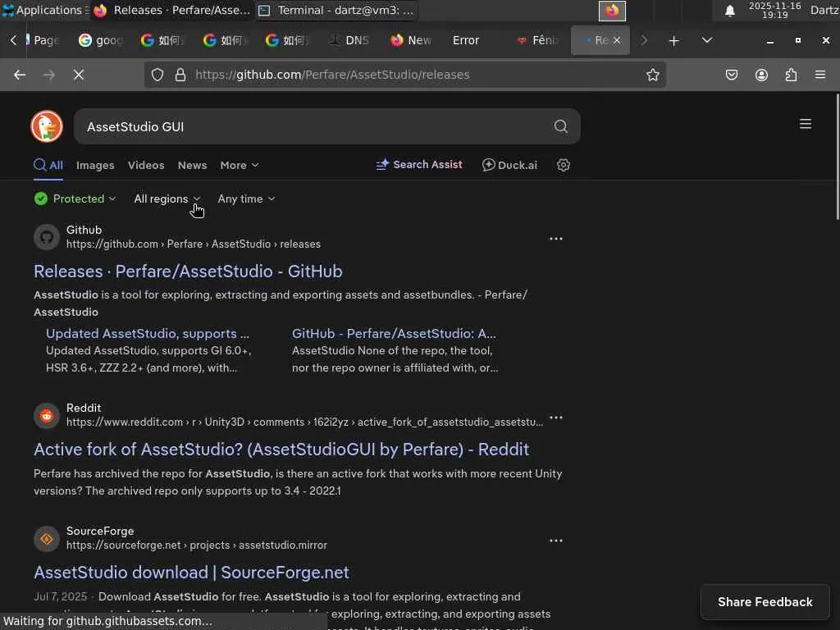Select the All search tab
The height and width of the screenshot is (630, 840).
[48, 165]
